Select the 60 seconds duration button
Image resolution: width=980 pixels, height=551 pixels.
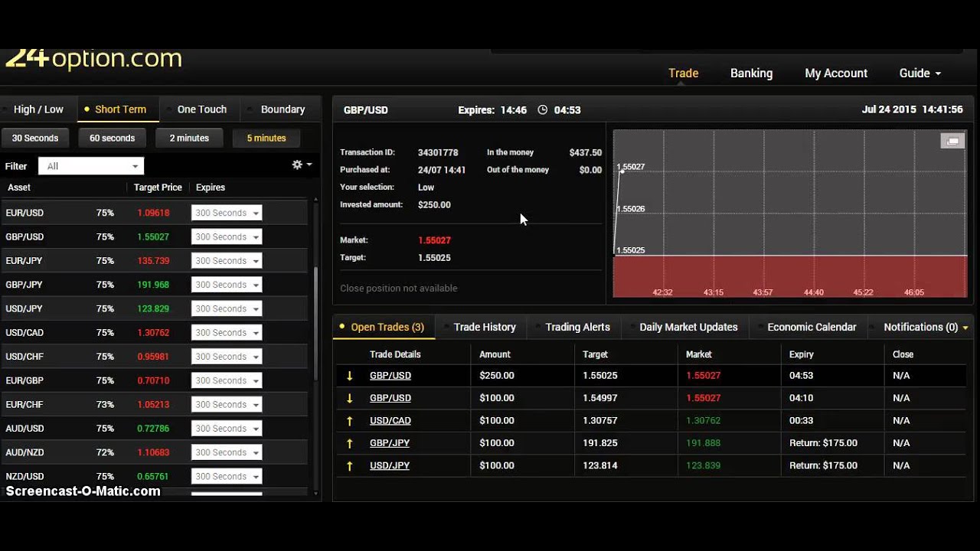click(x=112, y=139)
